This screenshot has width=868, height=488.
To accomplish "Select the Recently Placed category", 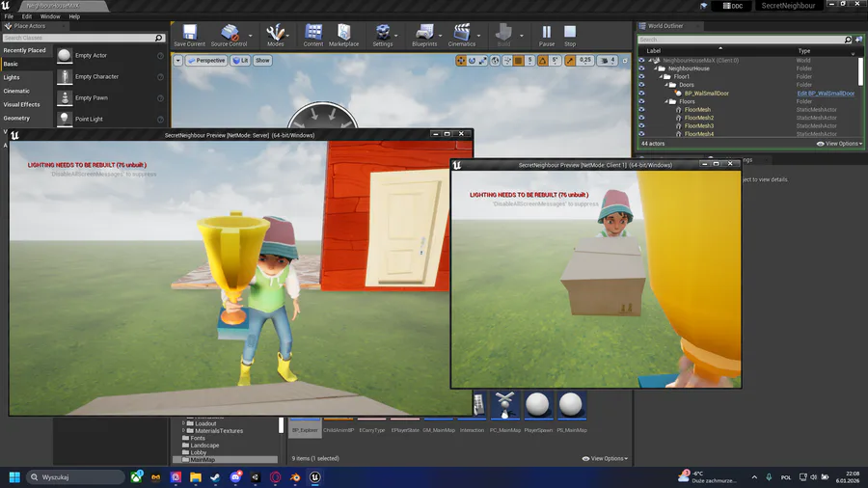I will coord(26,50).
